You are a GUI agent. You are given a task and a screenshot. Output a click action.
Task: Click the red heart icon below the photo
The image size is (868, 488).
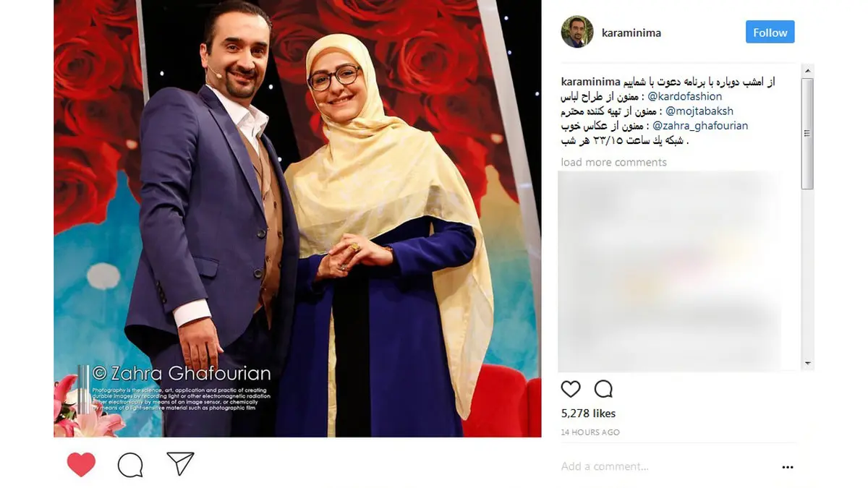81,464
